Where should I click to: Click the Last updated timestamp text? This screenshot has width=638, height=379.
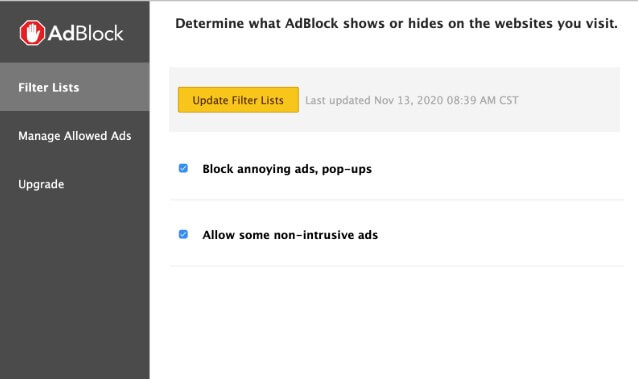(x=411, y=100)
